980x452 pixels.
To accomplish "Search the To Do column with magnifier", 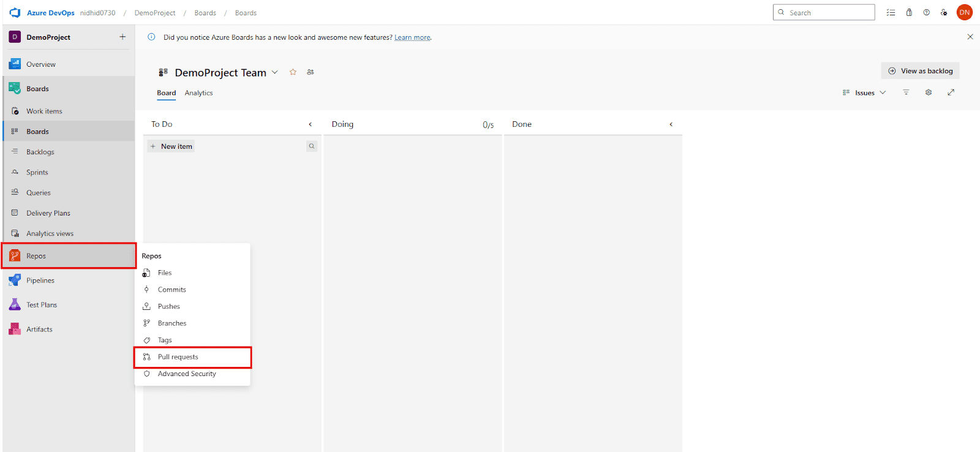I will point(312,146).
